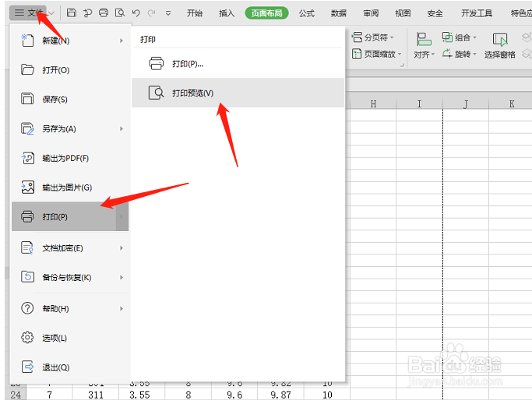Open the 对齐 dropdown button
532x400 pixels.
tap(424, 45)
